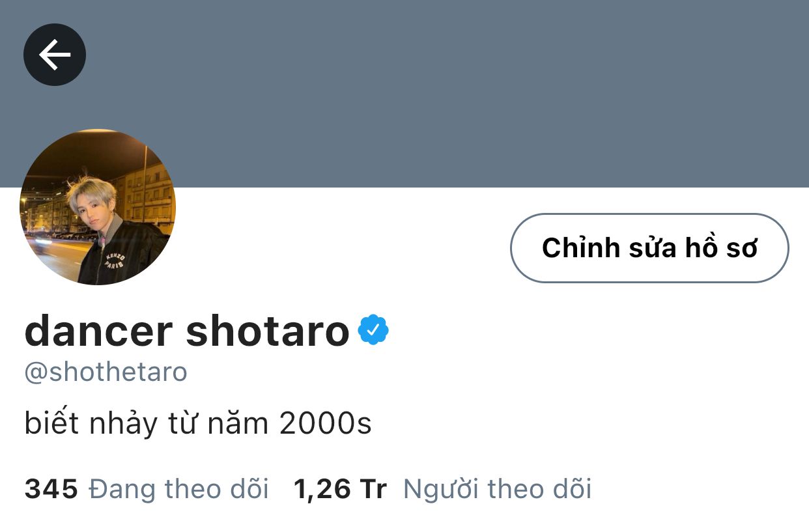
Task: Click the @shothetaro handle
Action: click(106, 372)
